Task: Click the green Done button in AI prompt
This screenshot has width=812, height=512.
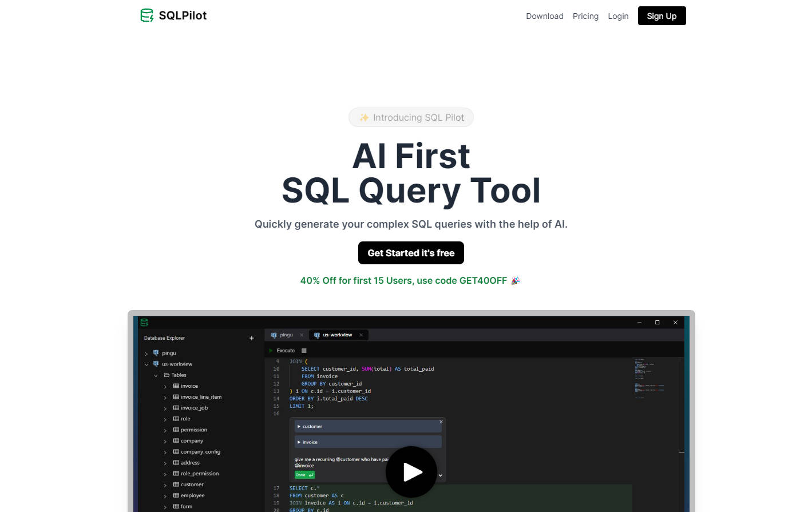Action: pos(304,475)
